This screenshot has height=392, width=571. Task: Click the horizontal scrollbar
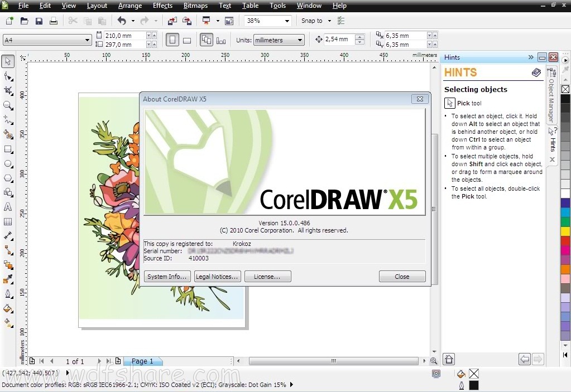point(333,361)
